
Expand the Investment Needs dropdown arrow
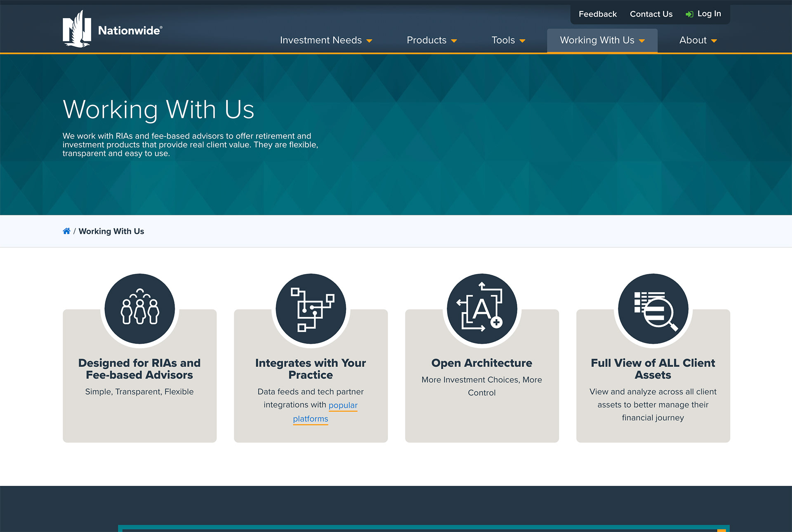pyautogui.click(x=369, y=41)
